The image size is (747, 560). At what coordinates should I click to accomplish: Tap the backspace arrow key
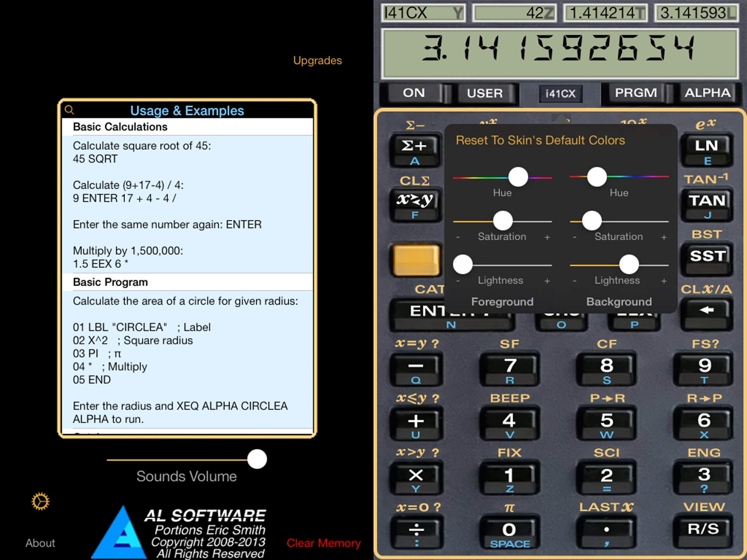[707, 314]
